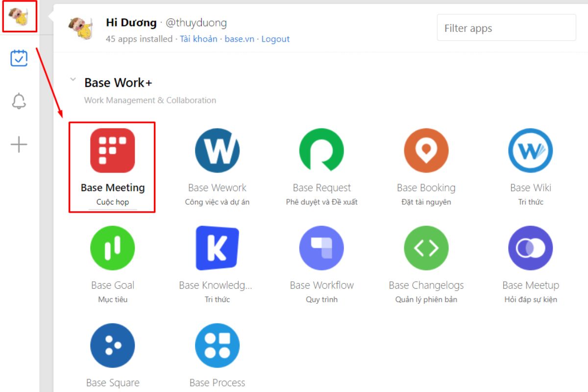The image size is (588, 392).
Task: Launch the Base Workflow app icon
Action: (x=321, y=248)
